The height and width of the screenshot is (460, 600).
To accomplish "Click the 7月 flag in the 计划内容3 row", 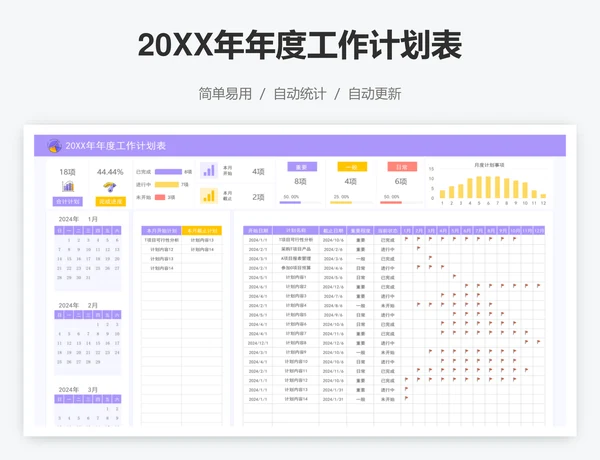I will [x=478, y=295].
